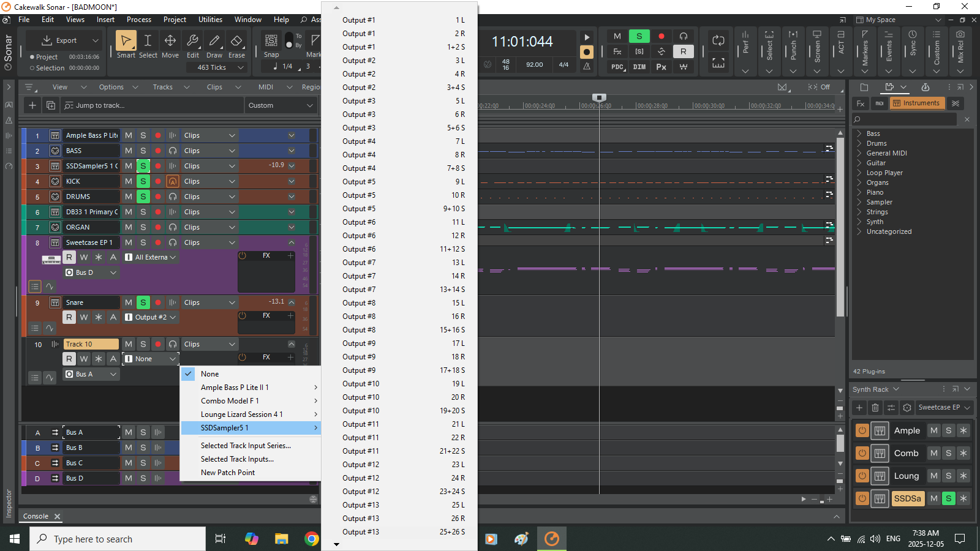Delete synth with Synth Rack trash icon
980x551 pixels.
pyautogui.click(x=875, y=408)
